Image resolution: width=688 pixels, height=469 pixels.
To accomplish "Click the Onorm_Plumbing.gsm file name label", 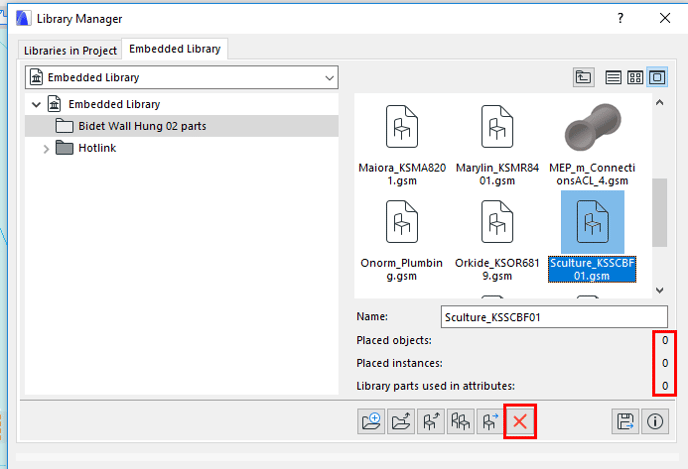I will [x=401, y=269].
